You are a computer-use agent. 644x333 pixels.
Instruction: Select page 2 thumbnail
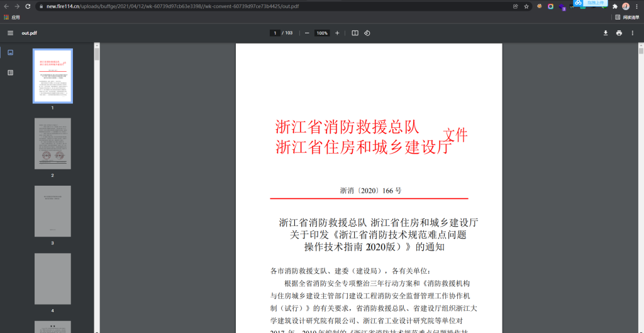53,144
